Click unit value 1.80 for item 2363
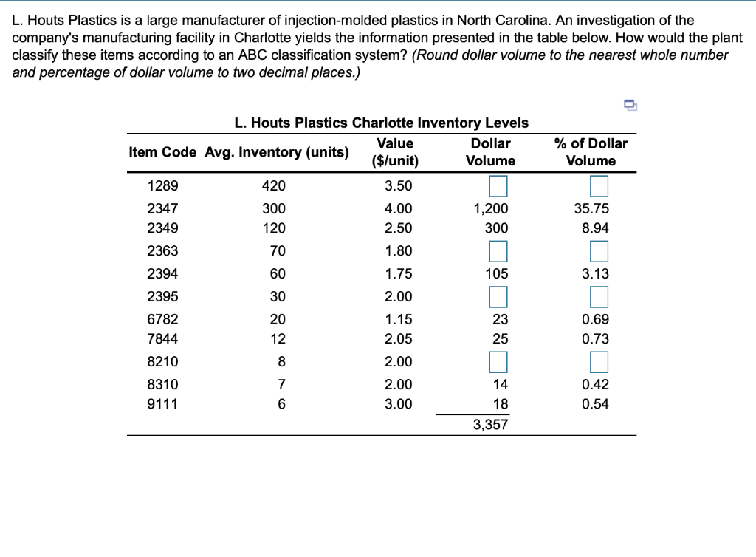Viewport: 756px width, 557px height. pos(398,250)
